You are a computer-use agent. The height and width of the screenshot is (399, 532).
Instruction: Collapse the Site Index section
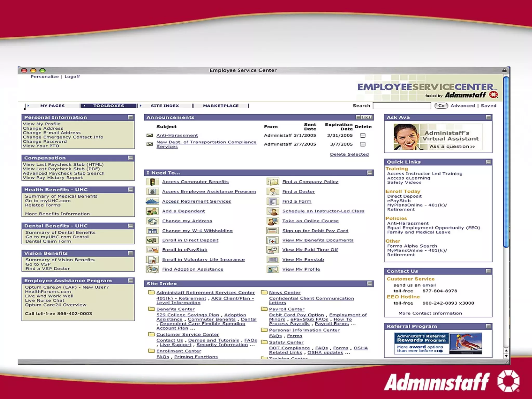tap(370, 284)
